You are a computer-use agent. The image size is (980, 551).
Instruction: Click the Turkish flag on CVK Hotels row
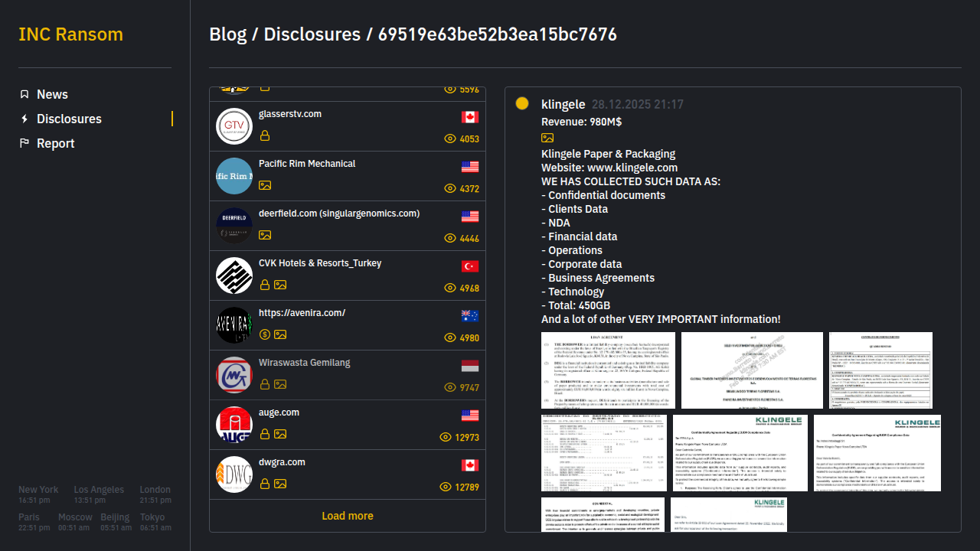click(470, 266)
